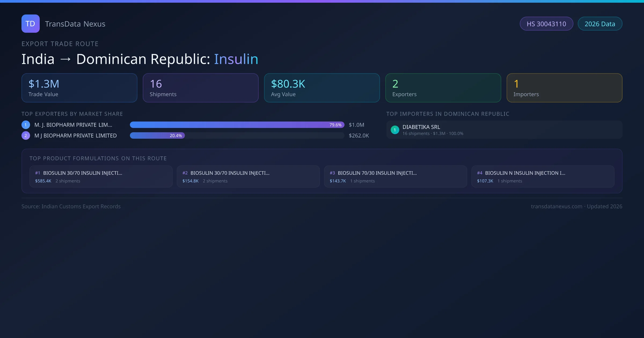Click the 20.4% market share bar
The height and width of the screenshot is (338, 644).
(157, 135)
